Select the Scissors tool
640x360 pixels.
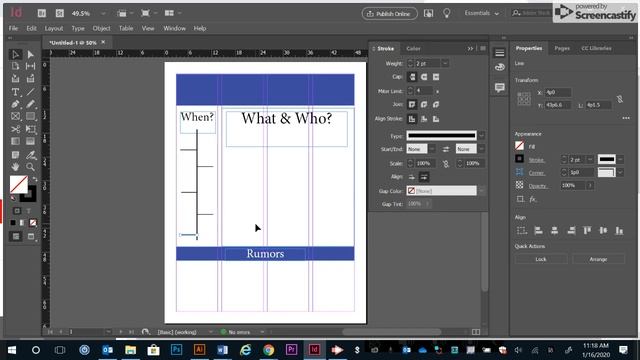pyautogui.click(x=16, y=129)
